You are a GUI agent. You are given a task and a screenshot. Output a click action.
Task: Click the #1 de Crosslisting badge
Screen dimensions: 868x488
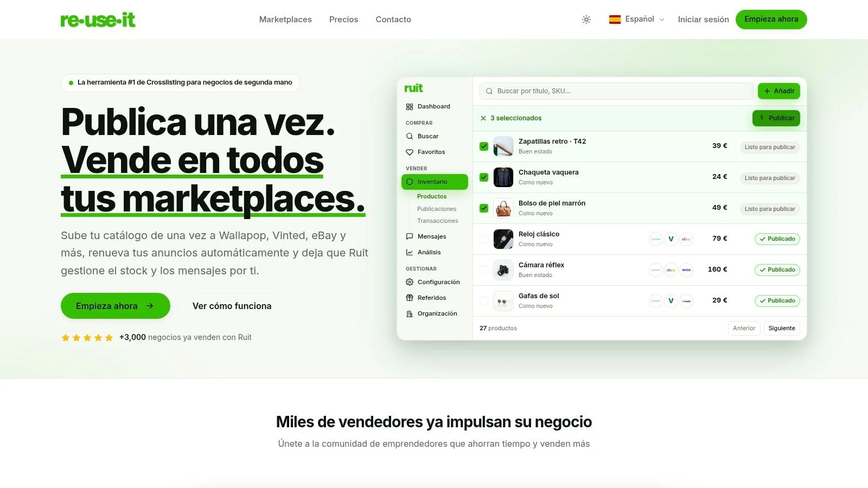pos(181,82)
